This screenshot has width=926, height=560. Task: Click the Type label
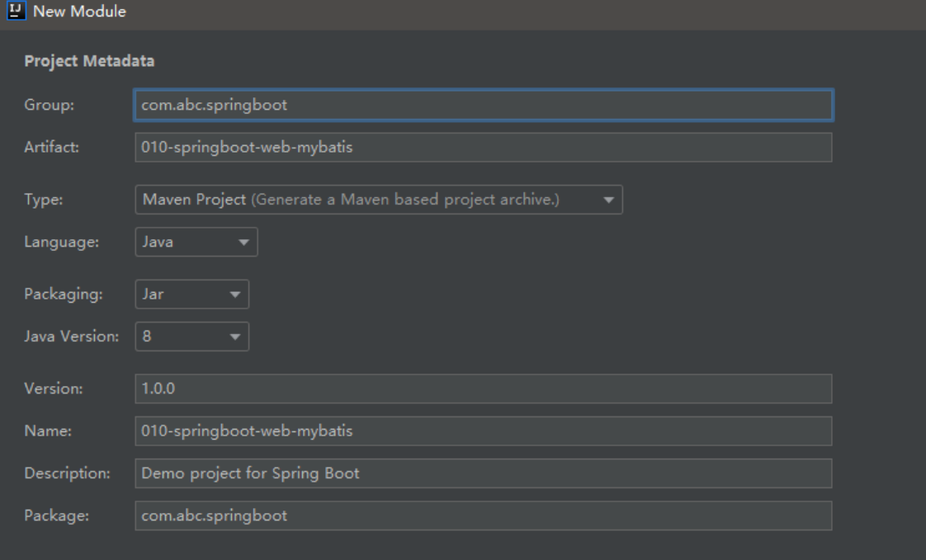(x=43, y=200)
